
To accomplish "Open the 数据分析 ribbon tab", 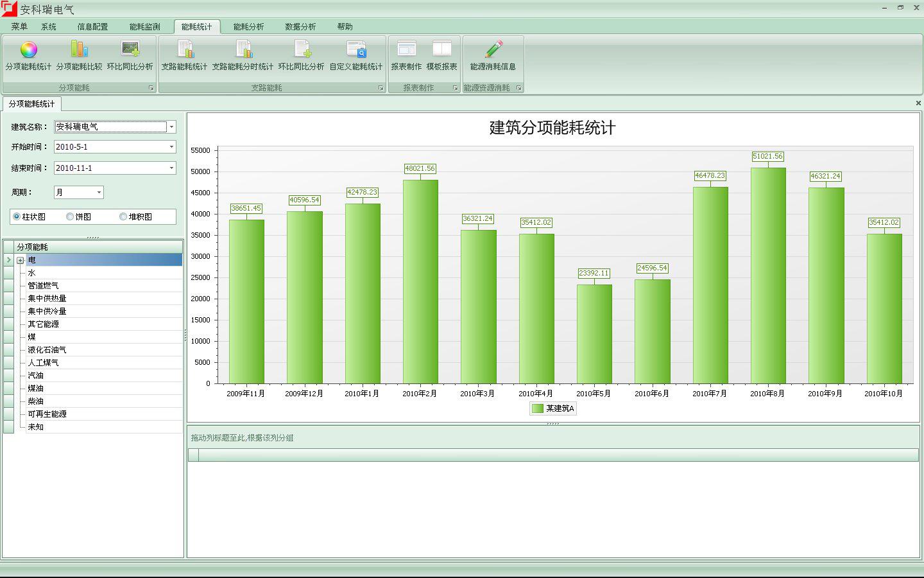I will (300, 26).
